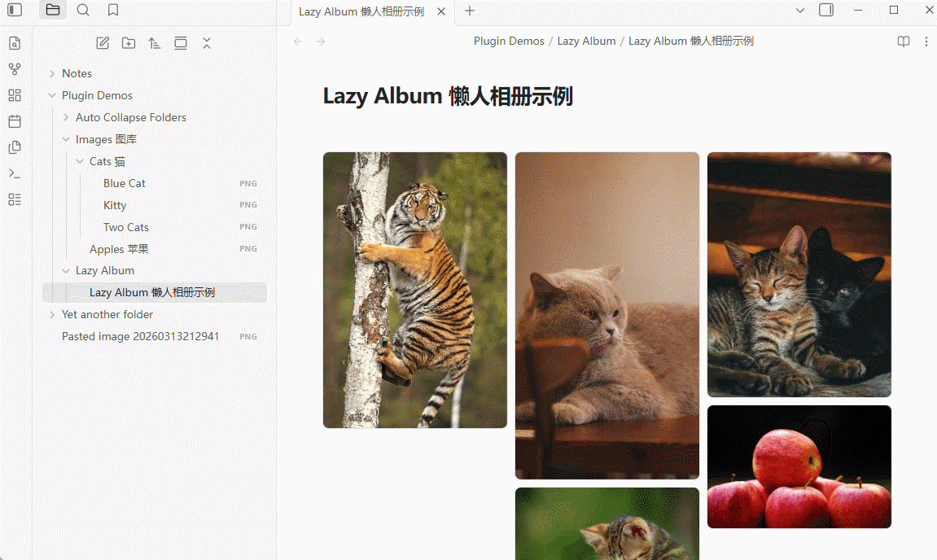Collapse the Plugin Demos folder
937x560 pixels.
click(52, 95)
